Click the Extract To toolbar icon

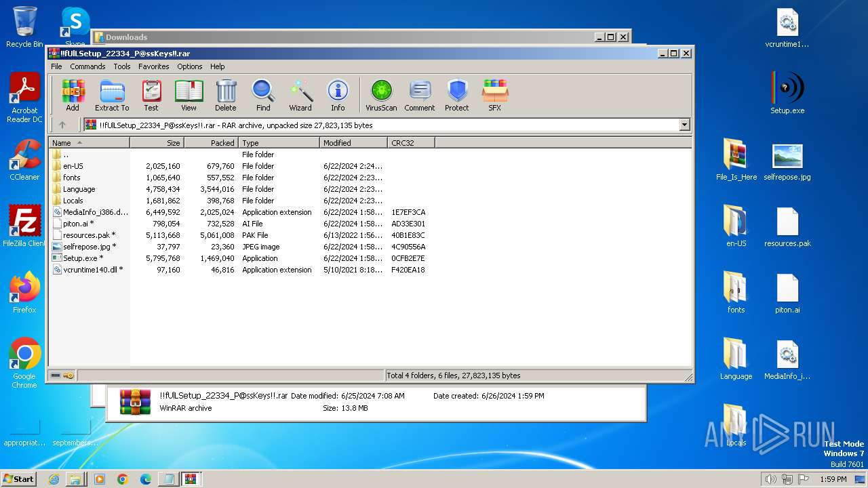(112, 96)
